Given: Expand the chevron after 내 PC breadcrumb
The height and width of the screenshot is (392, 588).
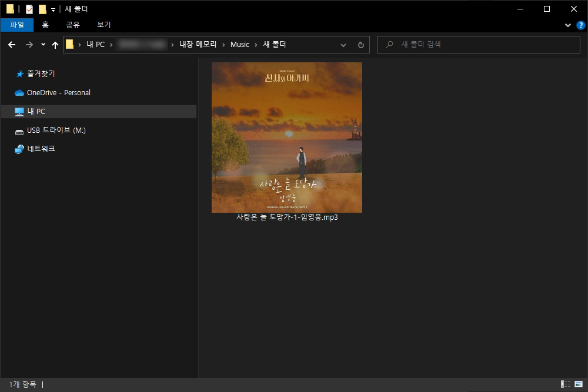Looking at the screenshot, I should tap(111, 45).
